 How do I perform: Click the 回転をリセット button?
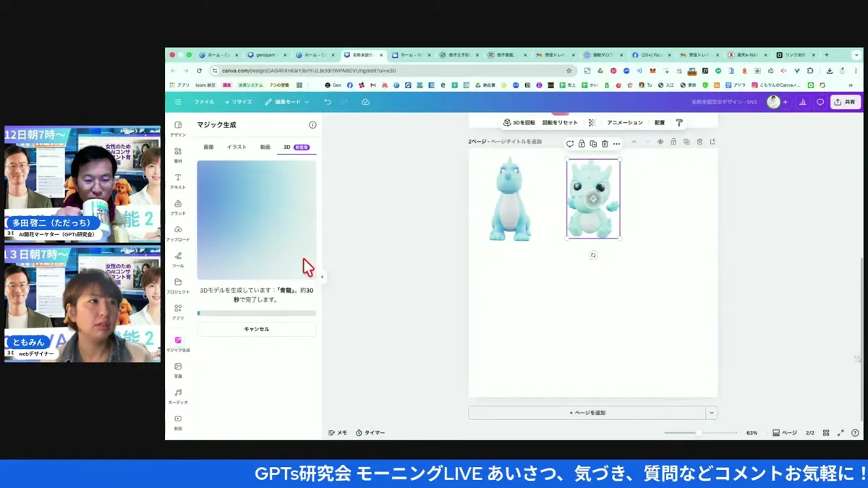click(x=560, y=123)
